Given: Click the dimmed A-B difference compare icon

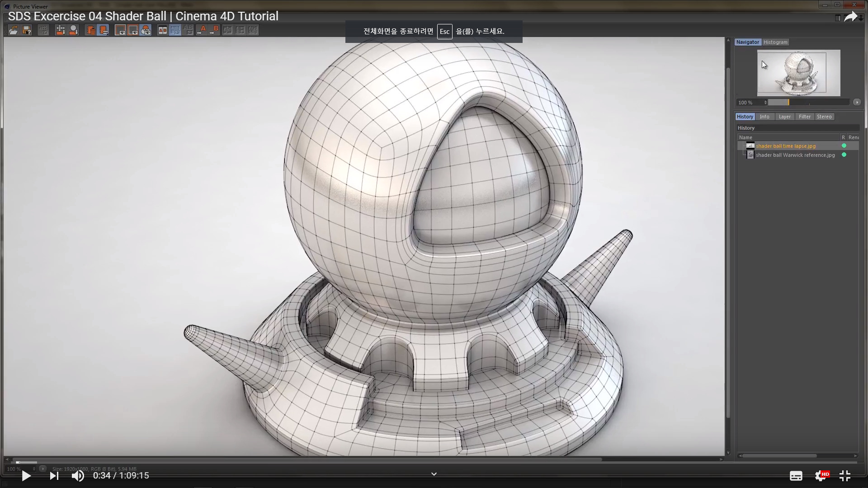Looking at the screenshot, I should pos(240,30).
